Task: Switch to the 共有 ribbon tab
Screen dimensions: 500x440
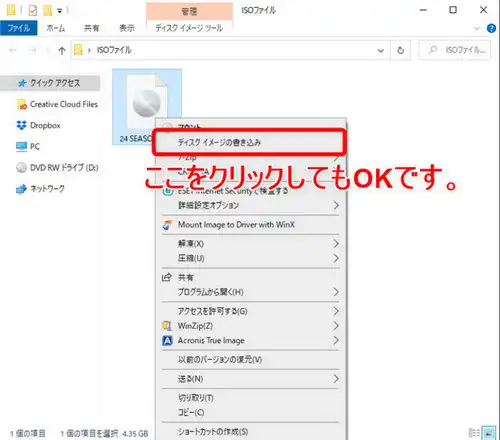Action: pyautogui.click(x=91, y=28)
